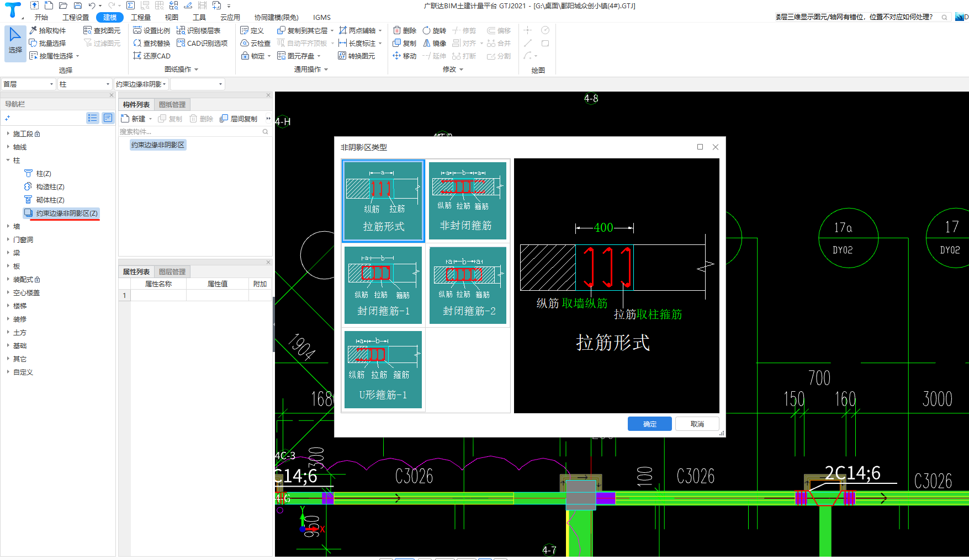Expand the 基础 tree node
The height and width of the screenshot is (560, 969).
pos(8,345)
